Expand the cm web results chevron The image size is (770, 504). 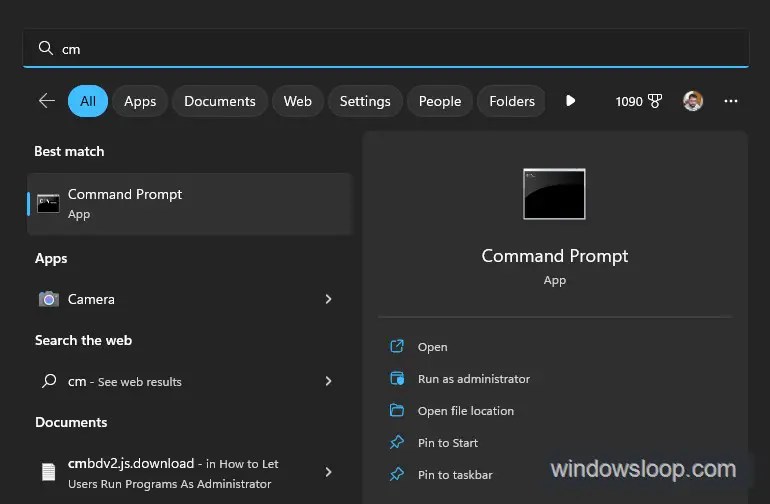coord(329,381)
